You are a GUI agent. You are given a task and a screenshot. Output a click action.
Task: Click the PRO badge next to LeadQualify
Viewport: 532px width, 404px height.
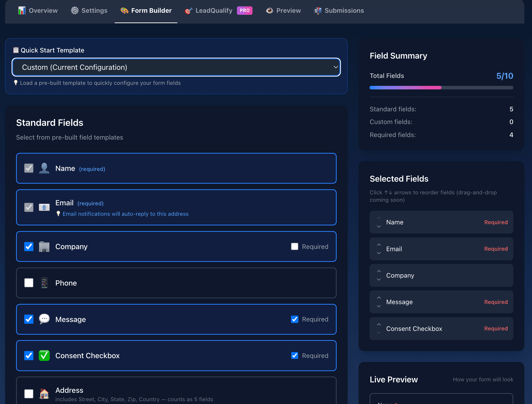click(x=244, y=10)
